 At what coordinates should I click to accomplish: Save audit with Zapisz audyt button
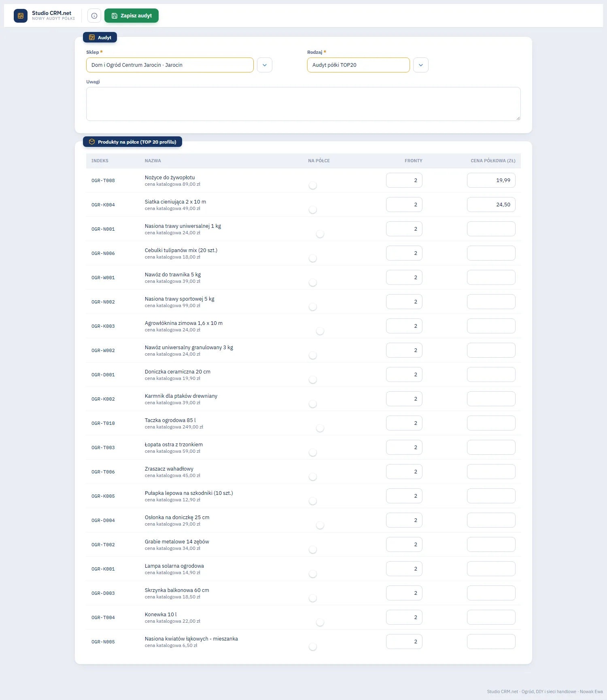(132, 16)
